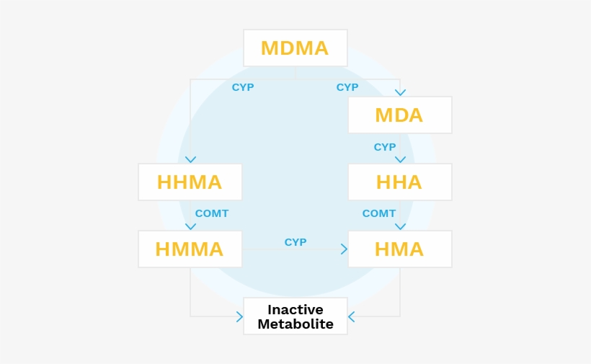Click the CYP label on the HHMA branch
Screen dimensions: 591x364
coord(243,87)
